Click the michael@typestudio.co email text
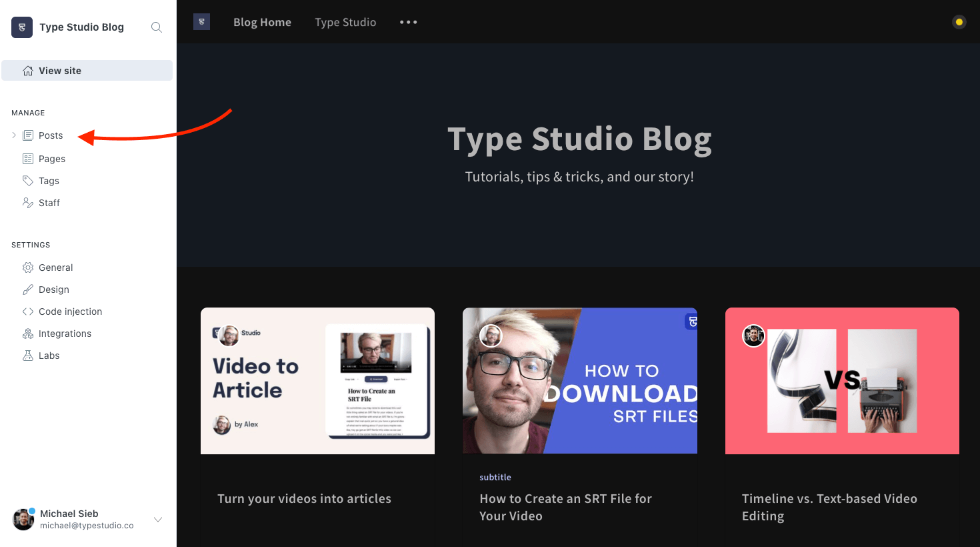Viewport: 980px width, 547px height. click(87, 526)
